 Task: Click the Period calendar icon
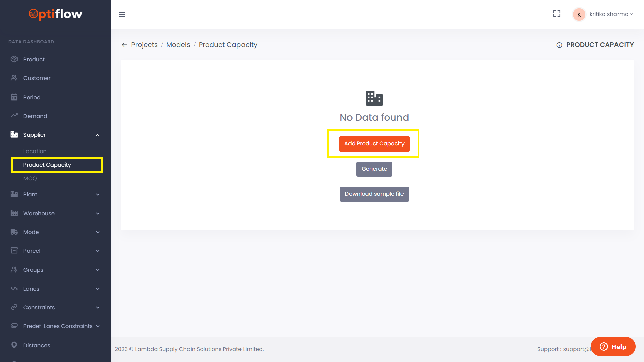tap(14, 97)
